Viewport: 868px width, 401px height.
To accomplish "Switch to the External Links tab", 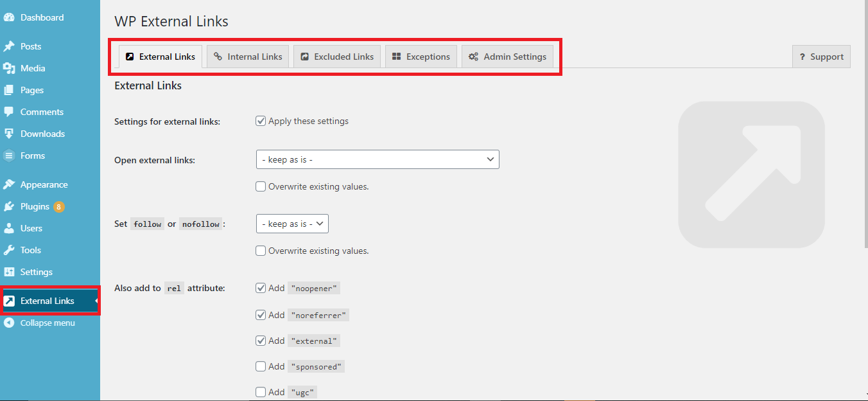I will click(161, 57).
